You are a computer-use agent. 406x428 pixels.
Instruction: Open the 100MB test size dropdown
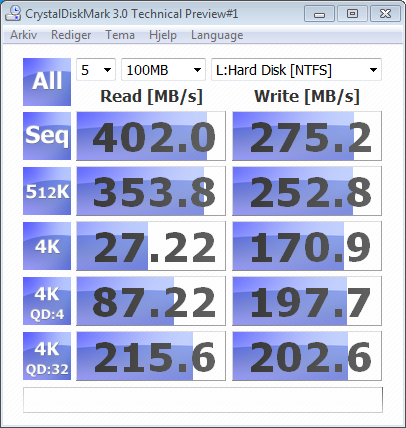[x=163, y=70]
